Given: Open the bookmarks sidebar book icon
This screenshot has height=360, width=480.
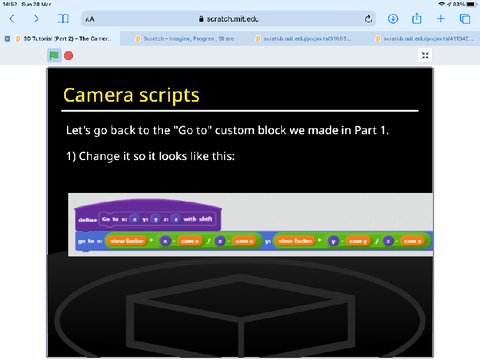Looking at the screenshot, I should pyautogui.click(x=63, y=19).
